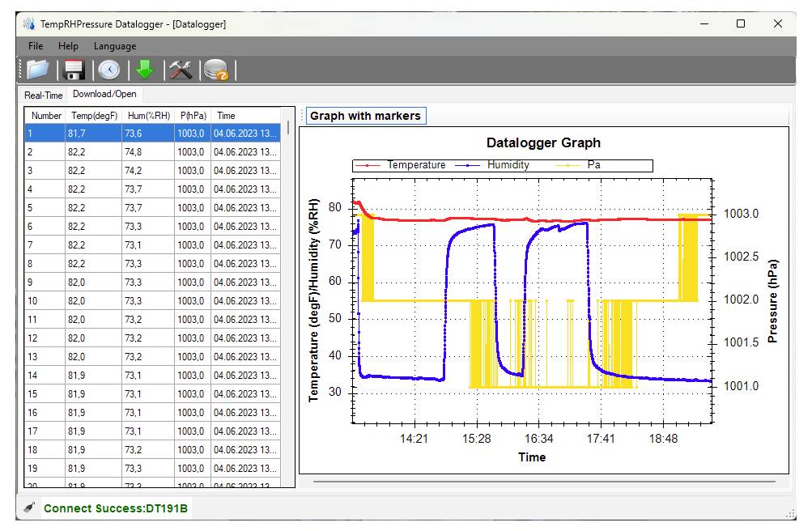The image size is (812, 531).
Task: Select row 1 in the data table
Action: (x=153, y=133)
